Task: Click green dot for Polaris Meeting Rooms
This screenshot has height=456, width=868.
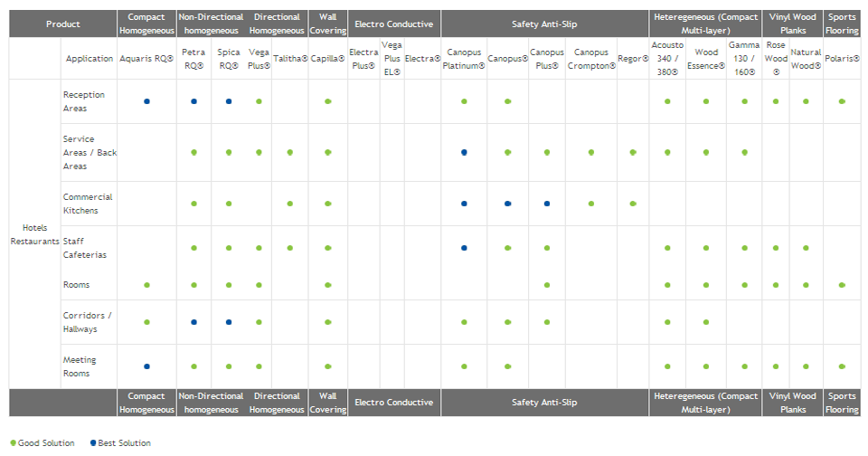Action: click(842, 366)
